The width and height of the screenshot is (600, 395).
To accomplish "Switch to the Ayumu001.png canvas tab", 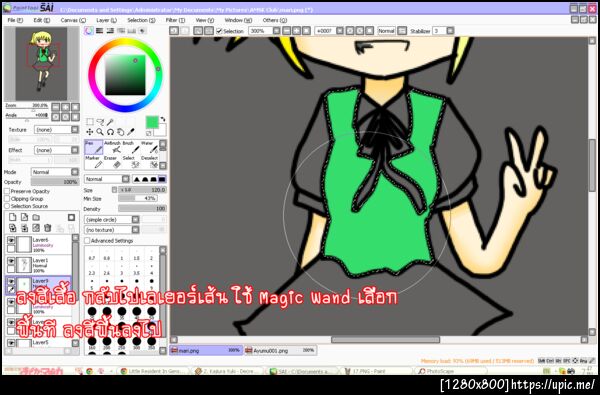I will (280, 350).
